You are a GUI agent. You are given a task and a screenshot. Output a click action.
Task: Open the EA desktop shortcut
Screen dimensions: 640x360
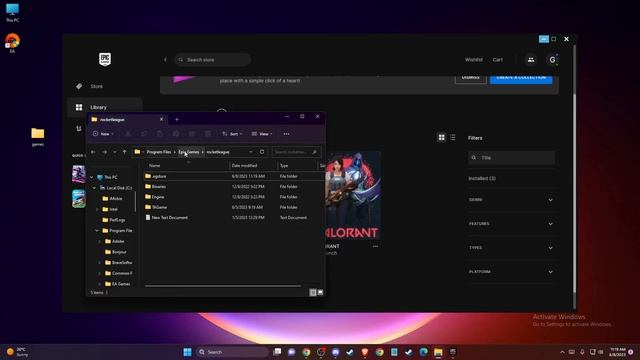12,43
